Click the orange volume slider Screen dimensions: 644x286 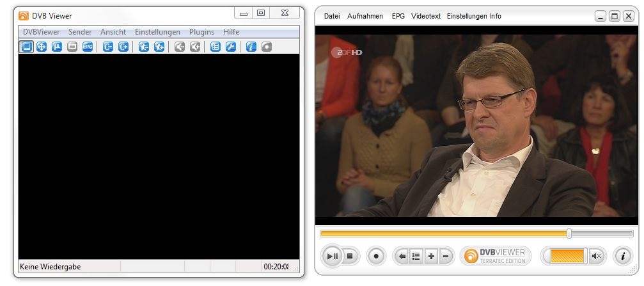566,257
